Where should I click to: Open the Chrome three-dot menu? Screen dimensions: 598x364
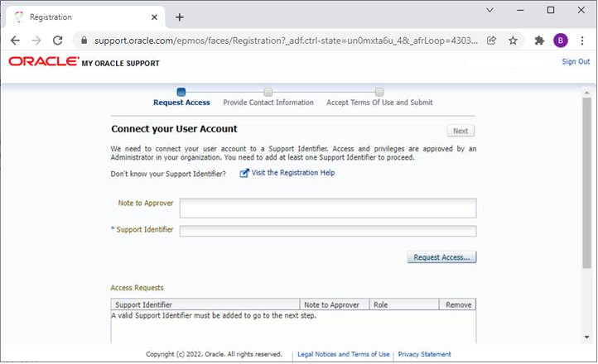[x=582, y=41]
